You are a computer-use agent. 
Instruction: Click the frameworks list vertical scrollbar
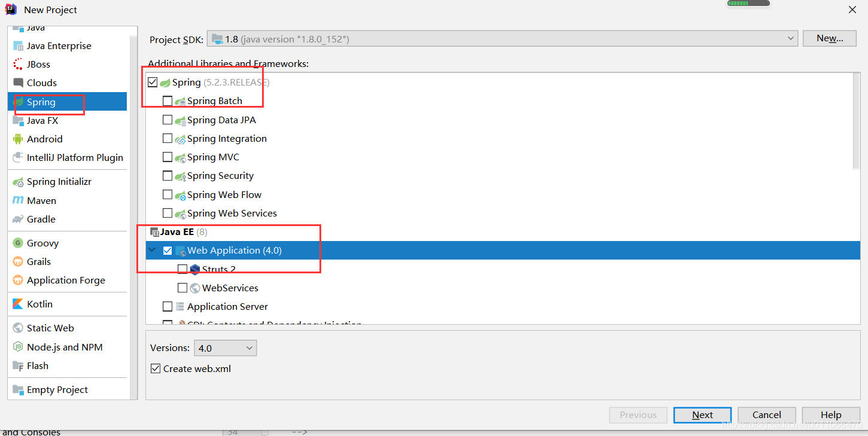856,121
